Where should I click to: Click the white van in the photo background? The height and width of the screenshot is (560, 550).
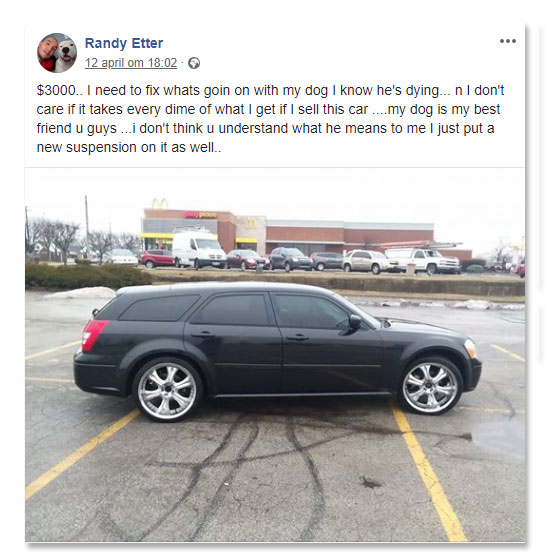[x=199, y=250]
